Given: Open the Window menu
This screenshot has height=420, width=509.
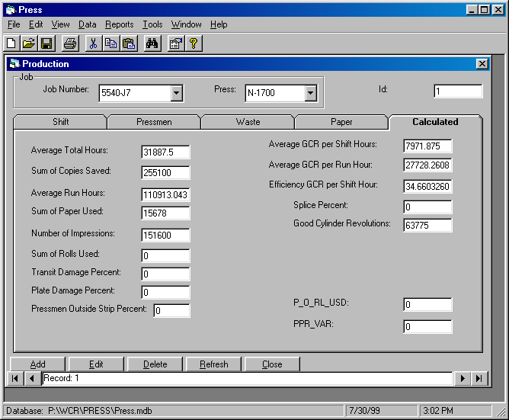Looking at the screenshot, I should click(187, 24).
